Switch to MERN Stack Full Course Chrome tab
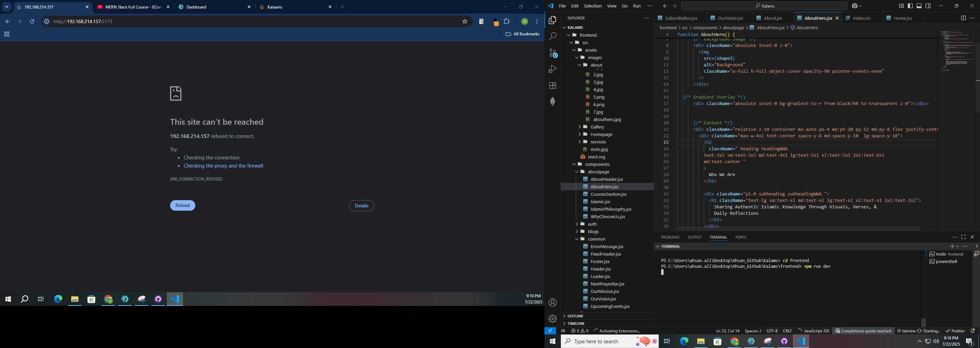The height and width of the screenshot is (348, 980). click(x=133, y=7)
